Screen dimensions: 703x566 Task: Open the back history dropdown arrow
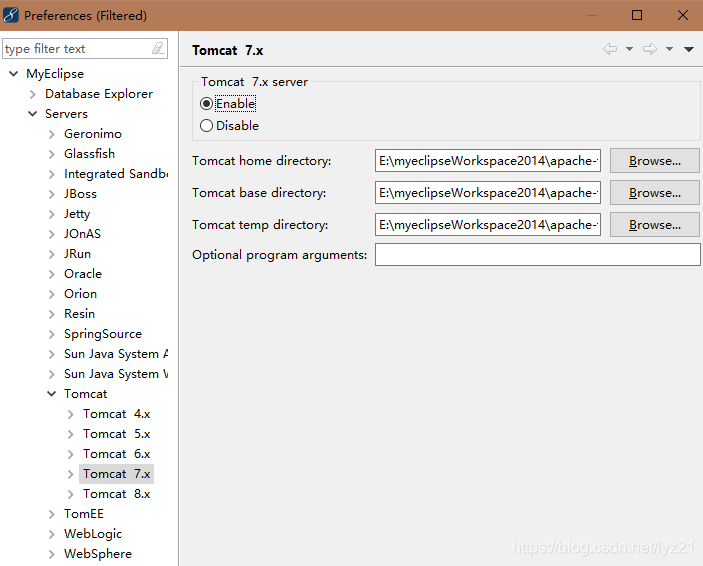[x=629, y=49]
